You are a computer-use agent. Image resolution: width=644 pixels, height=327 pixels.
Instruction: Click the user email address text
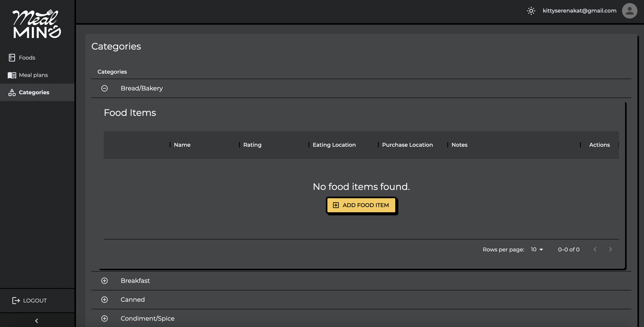pos(579,11)
